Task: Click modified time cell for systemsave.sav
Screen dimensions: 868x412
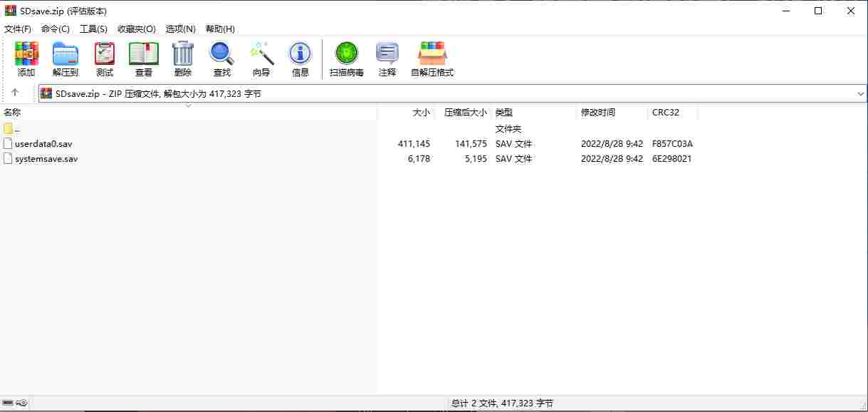Action: point(612,159)
